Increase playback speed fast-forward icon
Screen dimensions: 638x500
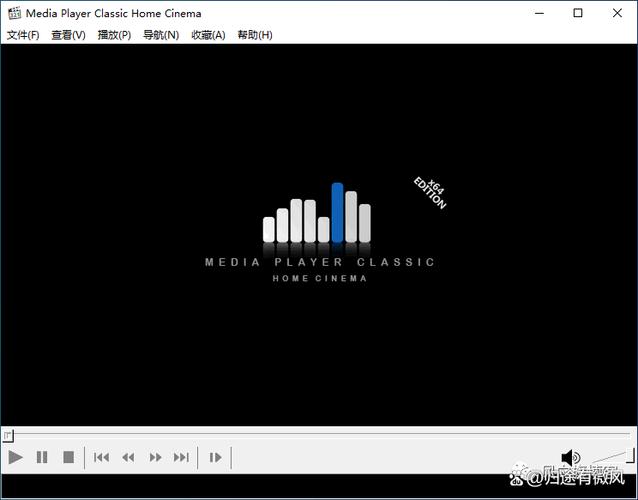(155, 458)
